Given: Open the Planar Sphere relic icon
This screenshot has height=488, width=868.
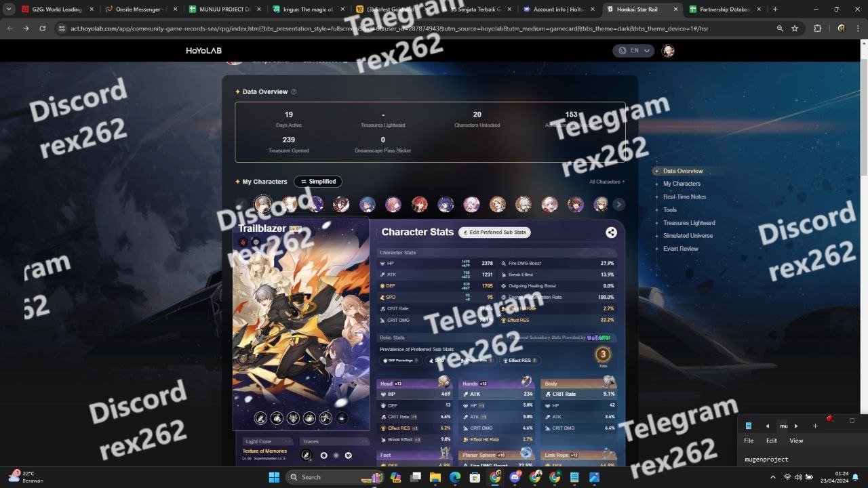Looking at the screenshot, I should (x=526, y=453).
